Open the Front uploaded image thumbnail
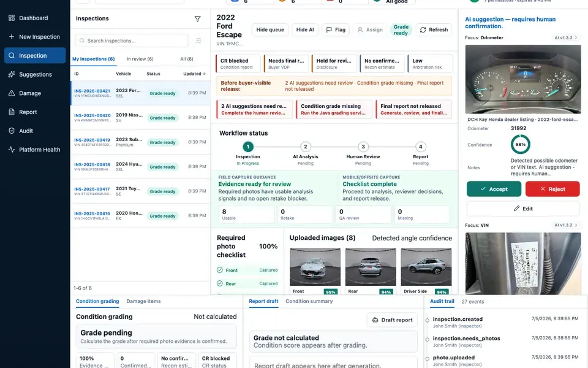 (x=315, y=267)
